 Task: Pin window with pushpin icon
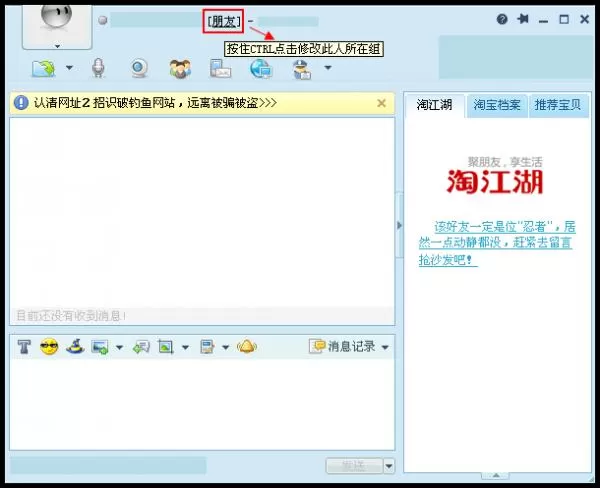point(523,19)
